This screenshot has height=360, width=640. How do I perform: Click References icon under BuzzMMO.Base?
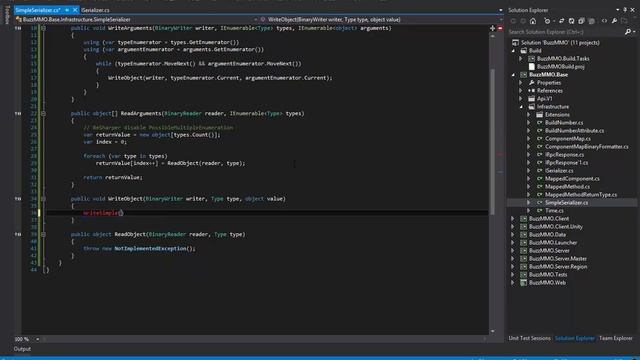pos(531,91)
